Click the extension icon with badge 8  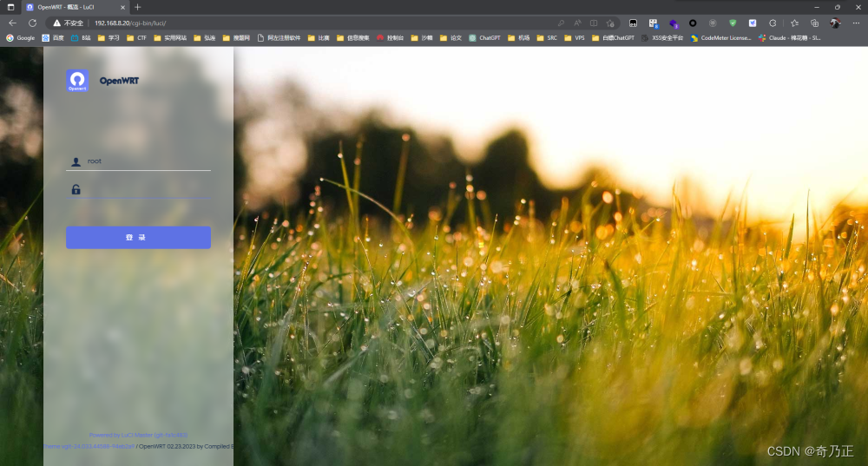pyautogui.click(x=654, y=23)
